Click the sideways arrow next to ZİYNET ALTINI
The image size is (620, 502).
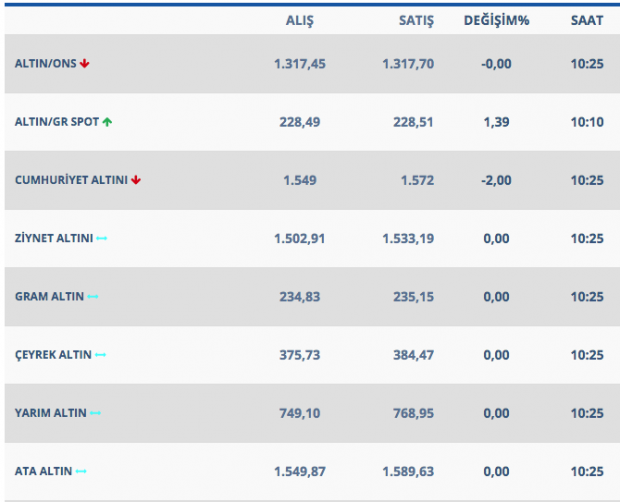(x=101, y=238)
